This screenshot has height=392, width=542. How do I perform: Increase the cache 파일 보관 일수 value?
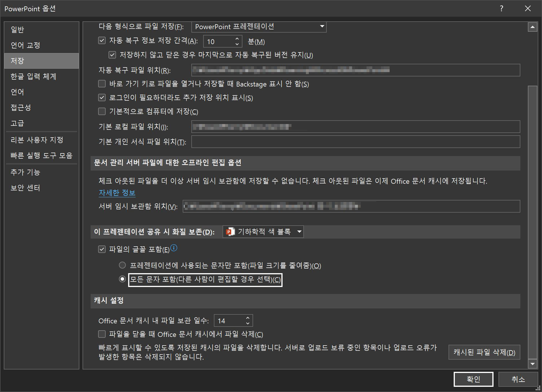coord(248,318)
